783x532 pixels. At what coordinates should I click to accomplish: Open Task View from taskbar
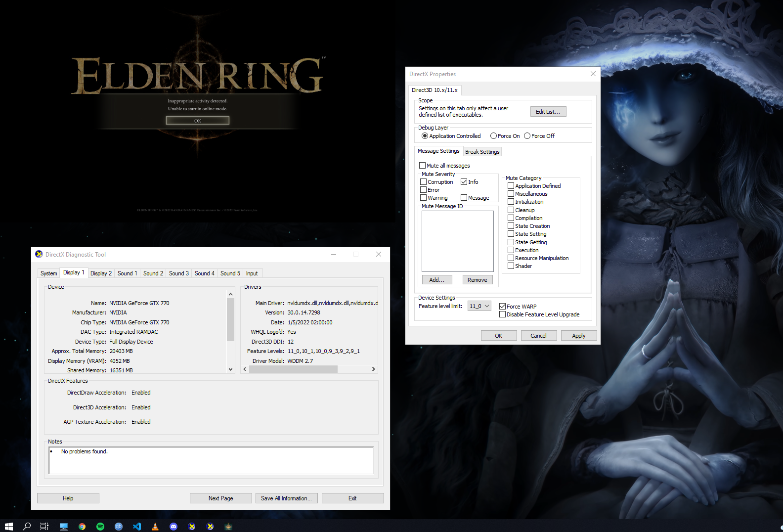point(44,527)
